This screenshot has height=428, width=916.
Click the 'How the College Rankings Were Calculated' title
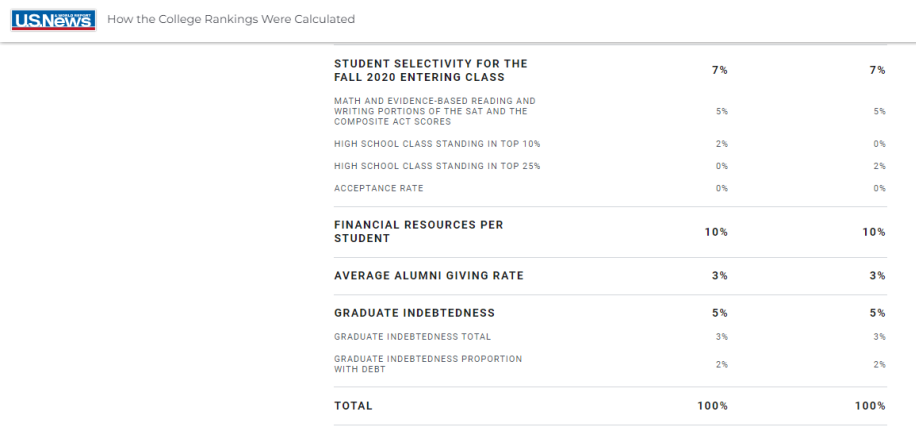pos(231,19)
